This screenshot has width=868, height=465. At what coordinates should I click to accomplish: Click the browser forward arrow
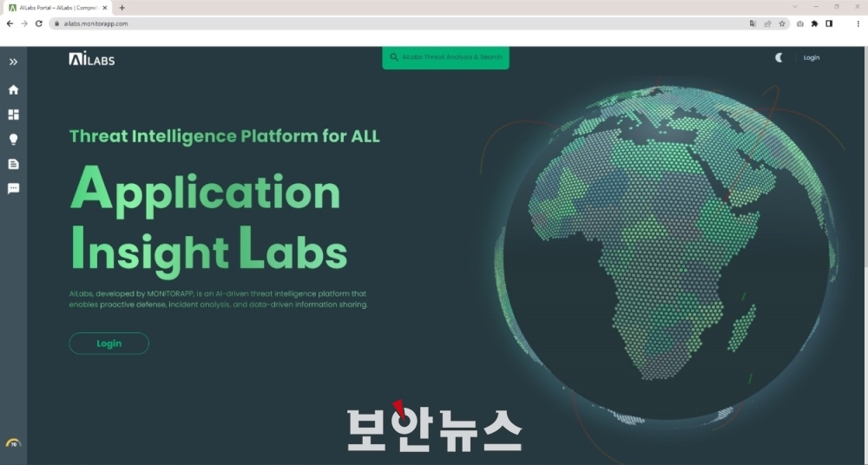(x=24, y=23)
